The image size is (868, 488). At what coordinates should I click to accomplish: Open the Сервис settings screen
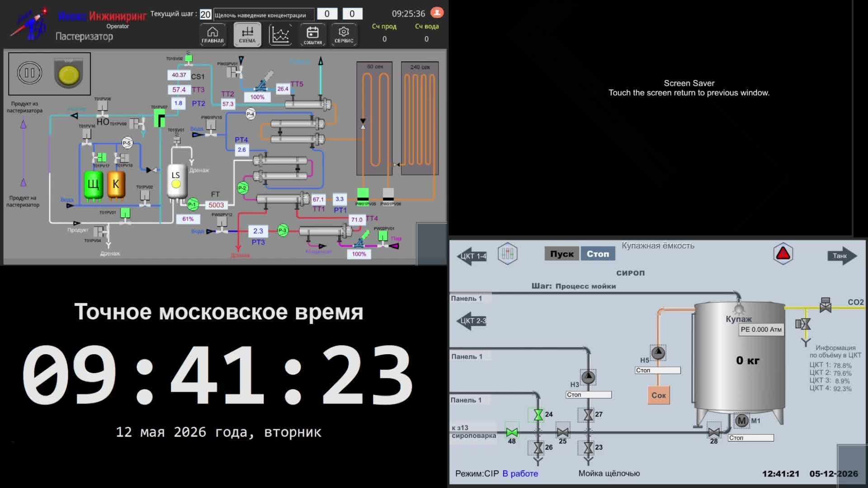point(344,35)
